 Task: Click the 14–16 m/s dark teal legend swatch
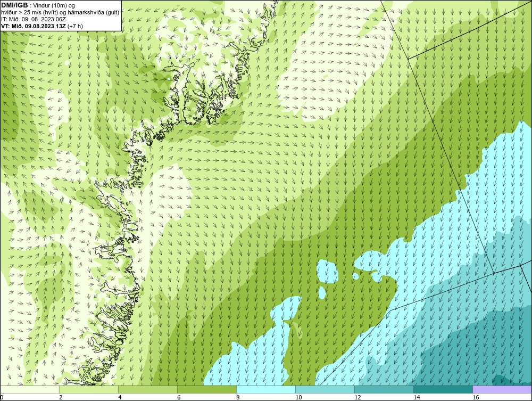pos(443,389)
